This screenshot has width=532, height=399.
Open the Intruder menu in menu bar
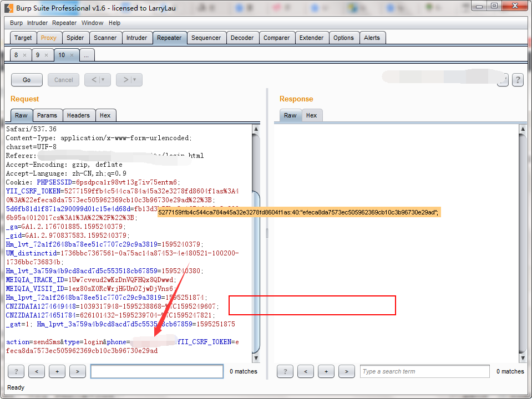click(x=37, y=23)
